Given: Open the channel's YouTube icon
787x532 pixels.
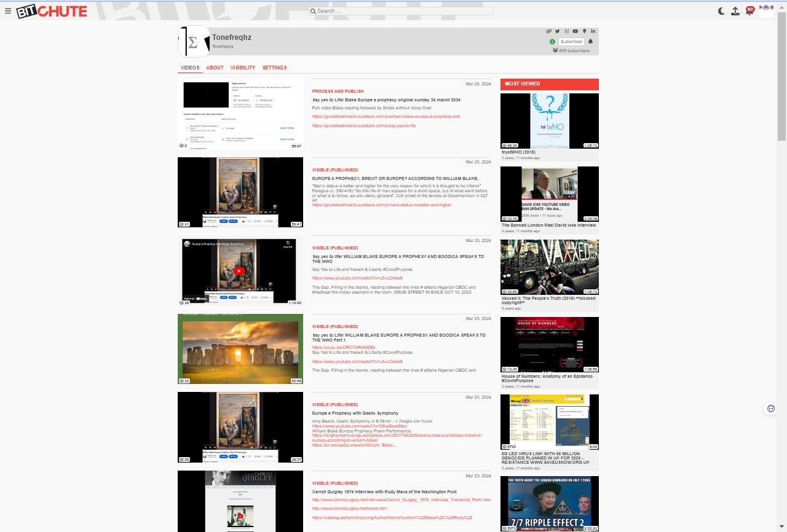Looking at the screenshot, I should pyautogui.click(x=575, y=31).
